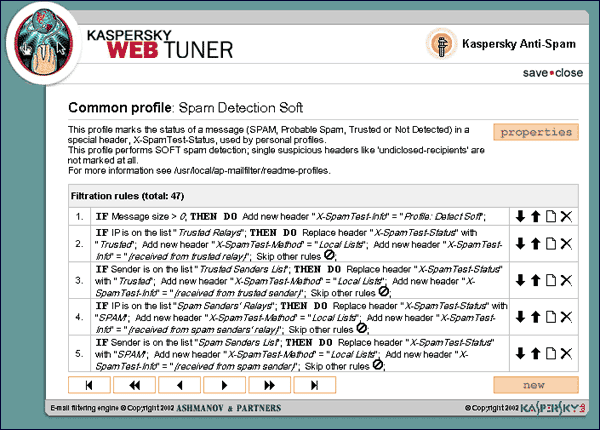Go to next rule page
The image size is (600, 430).
click(x=225, y=385)
